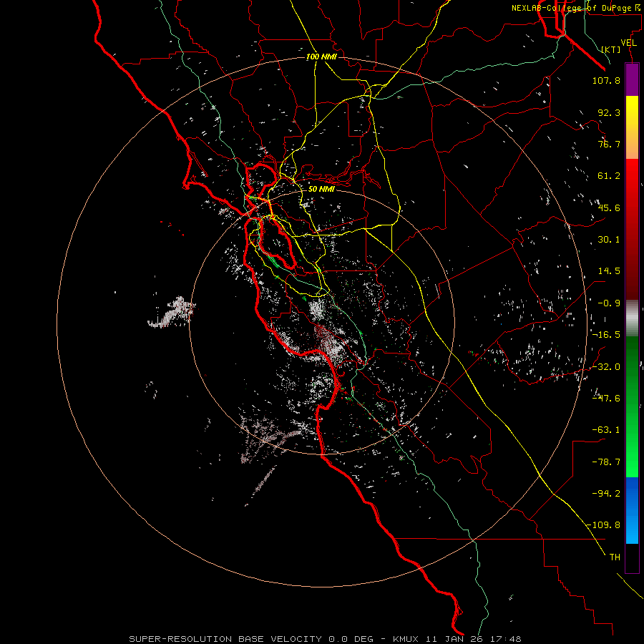Click the KMUX station identifier in caption
The image size is (644, 644).
pyautogui.click(x=406, y=639)
